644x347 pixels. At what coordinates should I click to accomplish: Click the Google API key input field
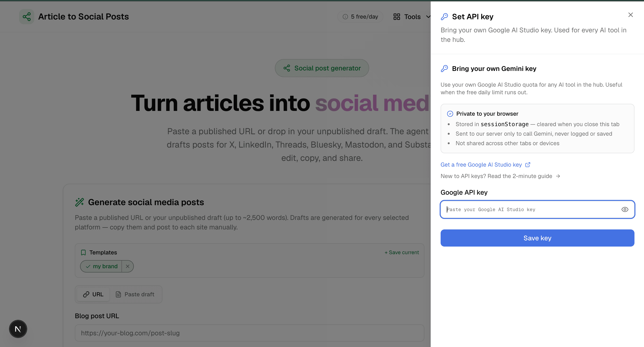tap(537, 209)
